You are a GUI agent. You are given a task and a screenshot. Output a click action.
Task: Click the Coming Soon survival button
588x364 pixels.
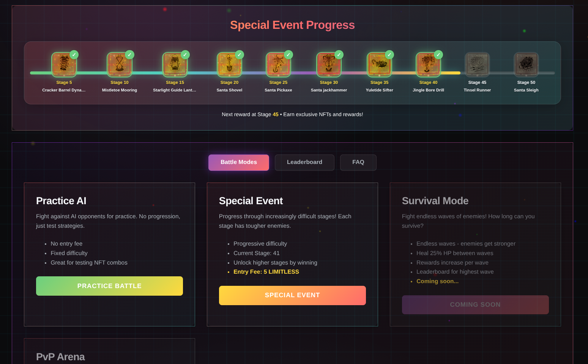(x=475, y=305)
